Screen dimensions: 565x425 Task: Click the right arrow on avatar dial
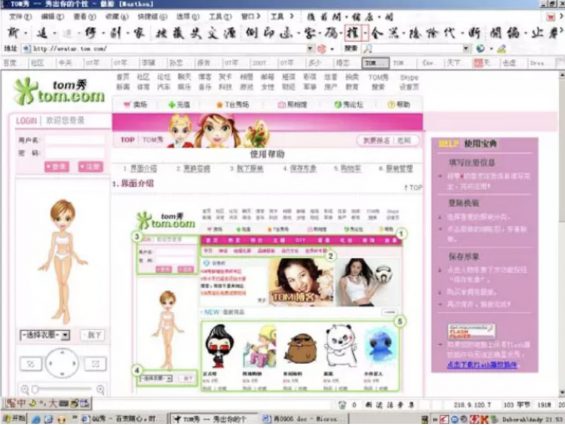click(x=74, y=363)
